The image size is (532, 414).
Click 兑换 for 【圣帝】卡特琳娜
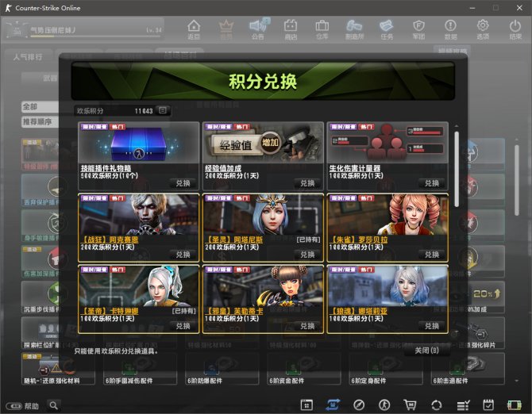click(x=183, y=326)
